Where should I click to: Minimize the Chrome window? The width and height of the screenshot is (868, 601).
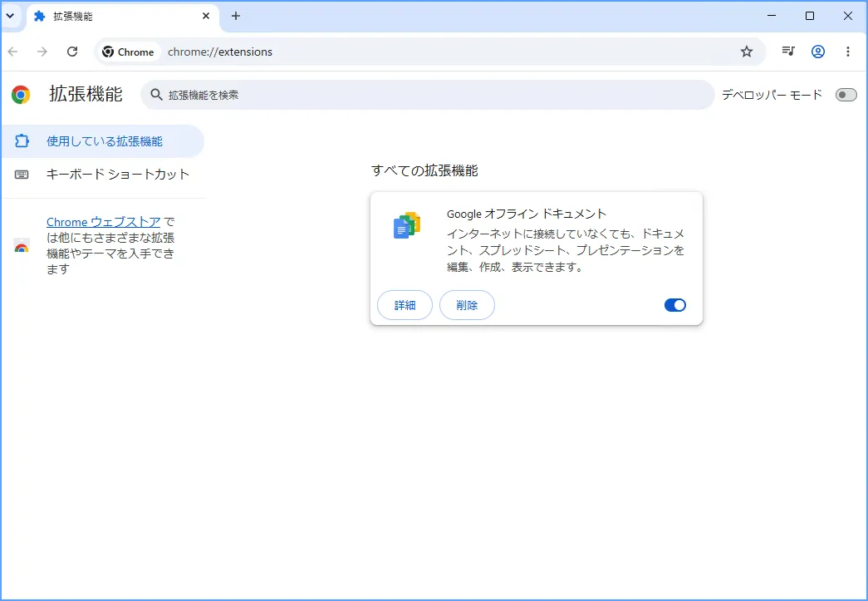point(772,16)
